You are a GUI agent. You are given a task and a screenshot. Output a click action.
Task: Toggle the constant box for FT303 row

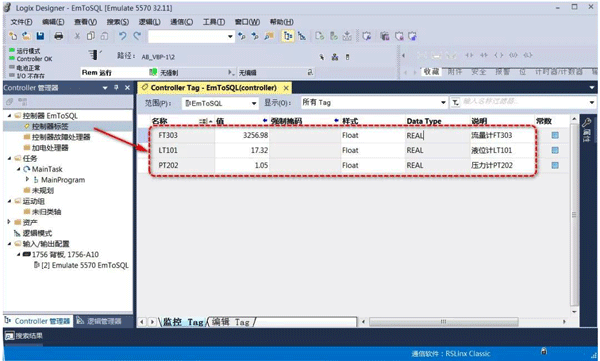(555, 135)
